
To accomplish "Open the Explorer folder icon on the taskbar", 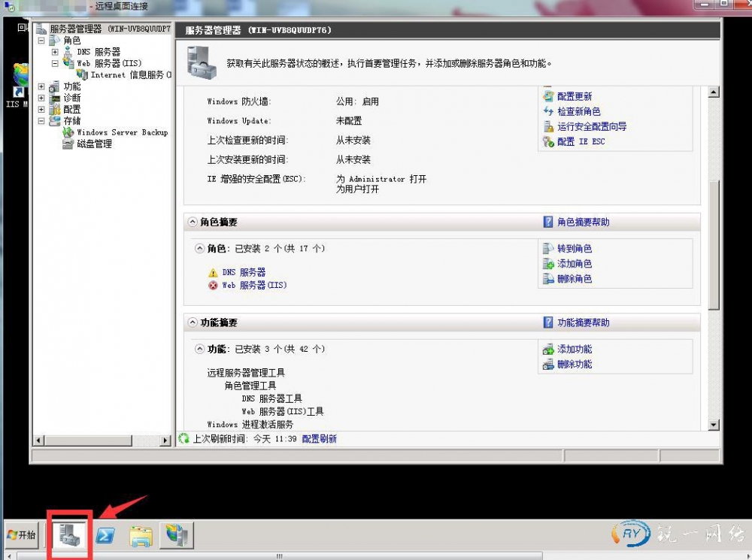I will (141, 535).
